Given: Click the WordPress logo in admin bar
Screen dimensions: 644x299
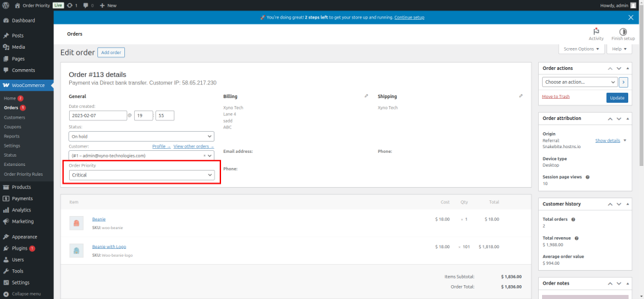Looking at the screenshot, I should (6, 5).
